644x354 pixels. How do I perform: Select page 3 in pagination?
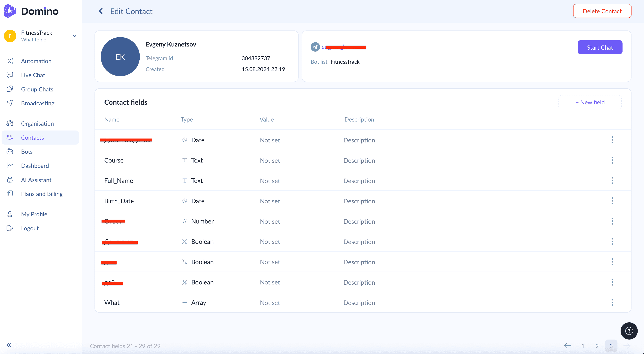[x=611, y=346]
